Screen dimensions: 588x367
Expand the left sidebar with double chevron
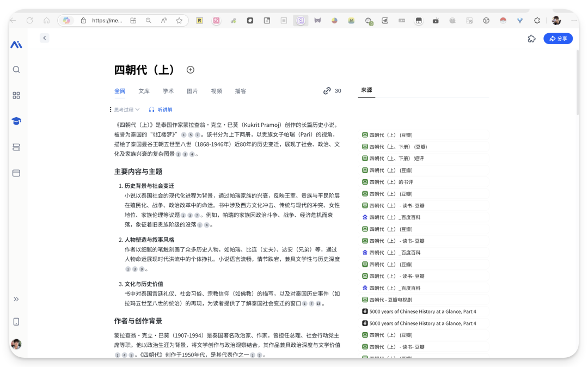tap(16, 299)
